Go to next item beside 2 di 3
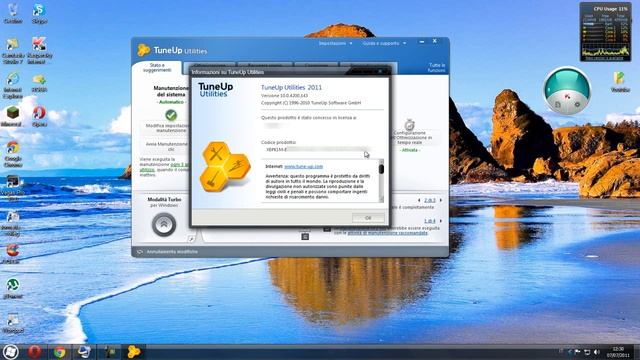Viewport: 640px width, 360px height. coord(441,200)
